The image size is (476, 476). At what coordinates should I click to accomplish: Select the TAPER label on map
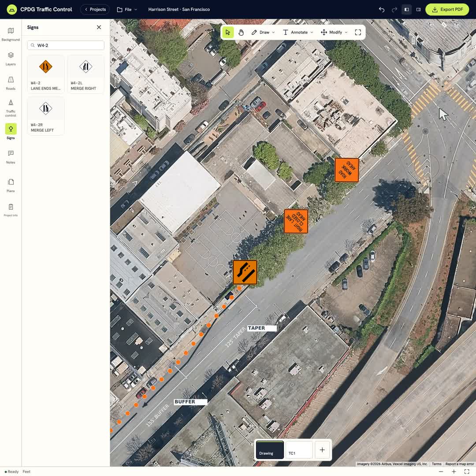click(x=262, y=328)
